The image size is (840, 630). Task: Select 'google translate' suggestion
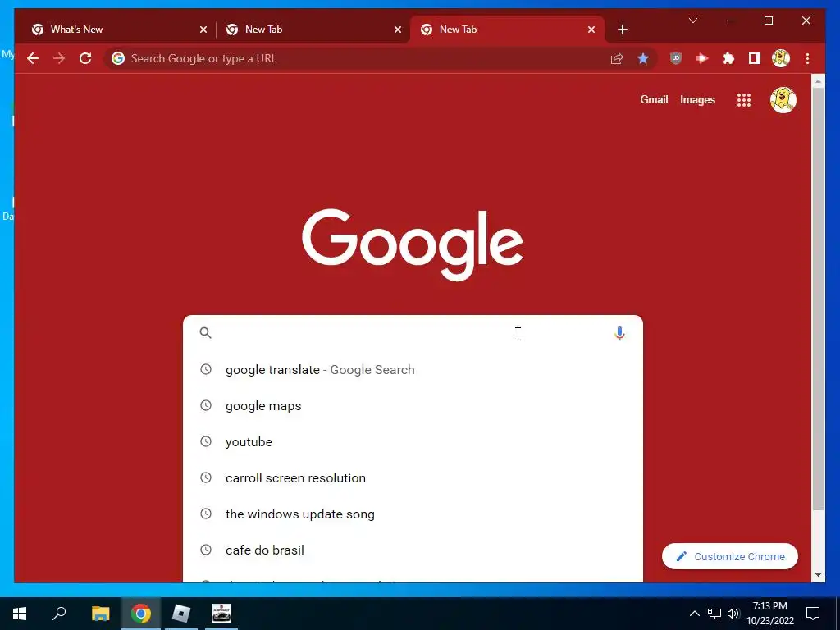click(x=413, y=370)
